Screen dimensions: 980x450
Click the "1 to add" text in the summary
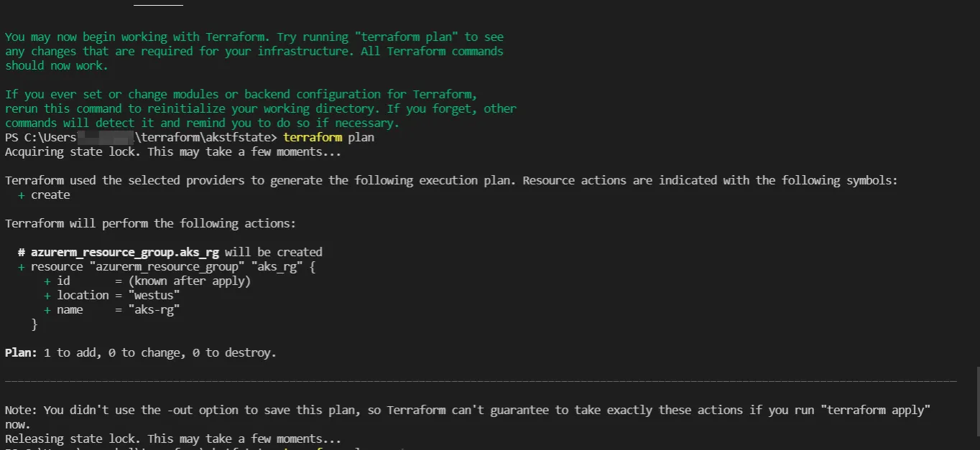click(70, 352)
